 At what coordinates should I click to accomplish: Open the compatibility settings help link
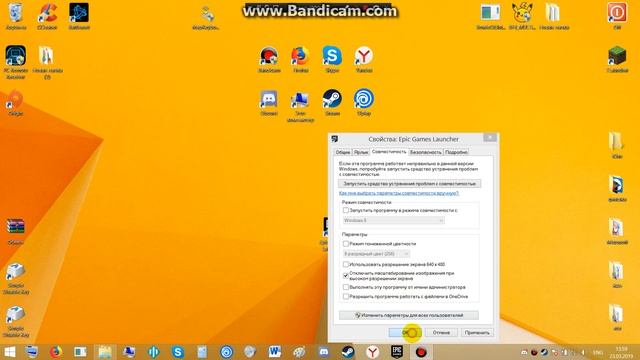399,193
